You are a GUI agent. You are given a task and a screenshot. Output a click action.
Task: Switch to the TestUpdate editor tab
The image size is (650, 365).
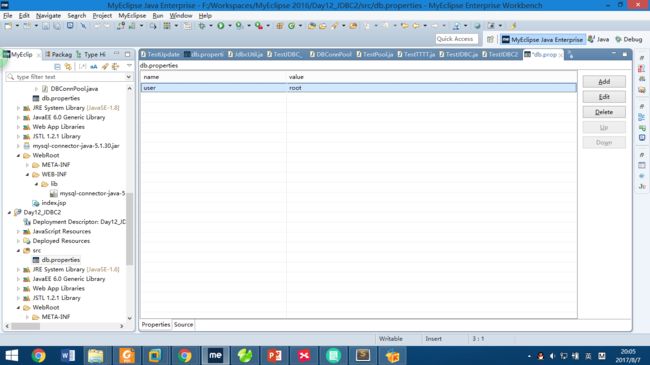(x=160, y=54)
